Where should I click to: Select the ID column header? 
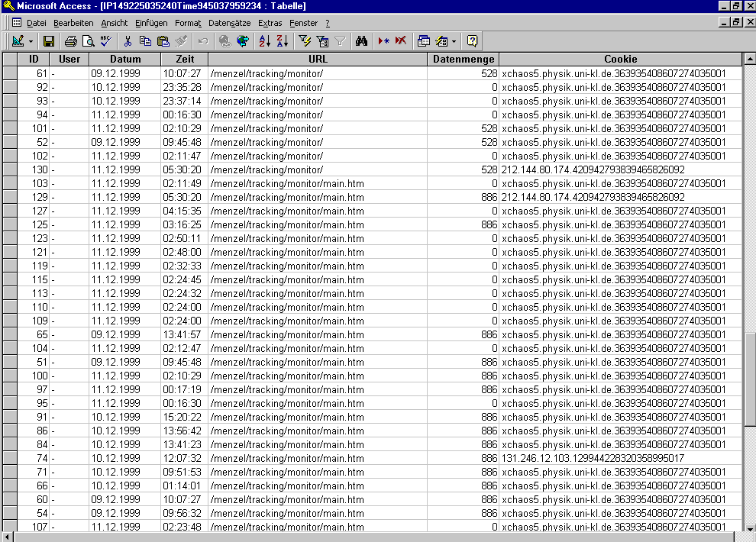[34, 60]
